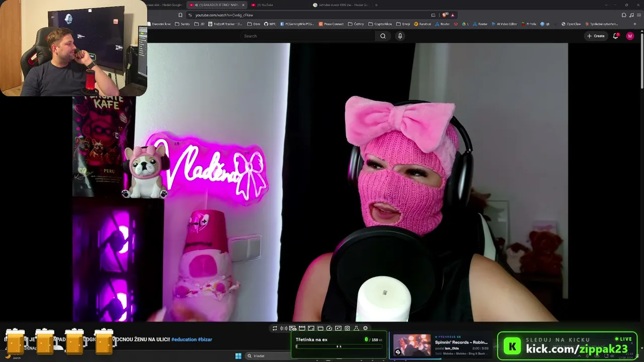This screenshot has width=644, height=362.
Task: Open settings gear in overlay toolbar
Action: click(365, 328)
